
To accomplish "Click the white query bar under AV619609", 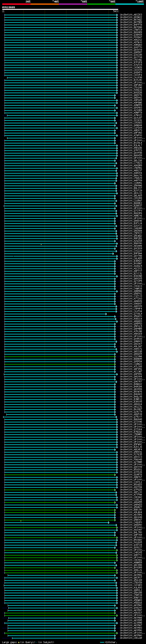I will (x=60, y=9).
